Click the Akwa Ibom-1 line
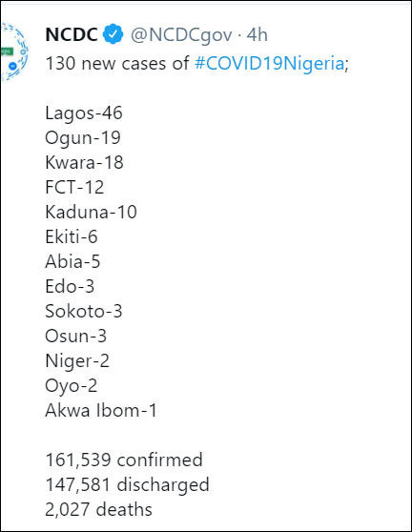Viewport: 412px width, 532px height. click(x=101, y=410)
